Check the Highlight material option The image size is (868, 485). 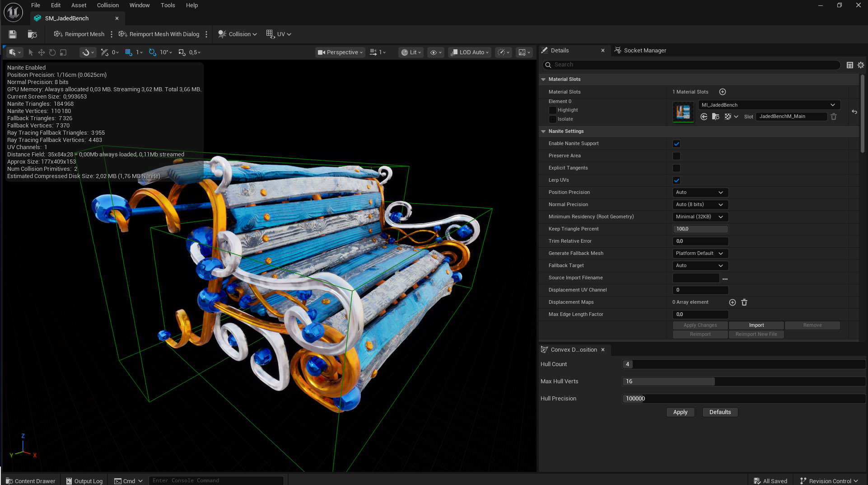[552, 110]
